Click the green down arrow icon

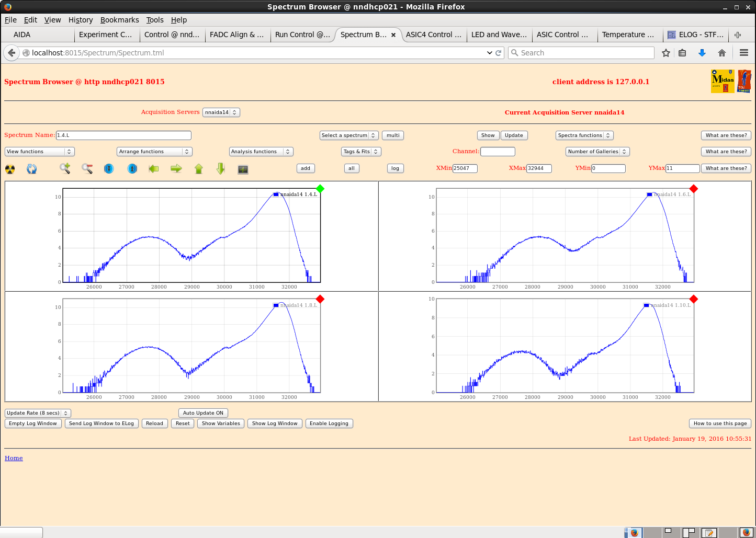[221, 168]
